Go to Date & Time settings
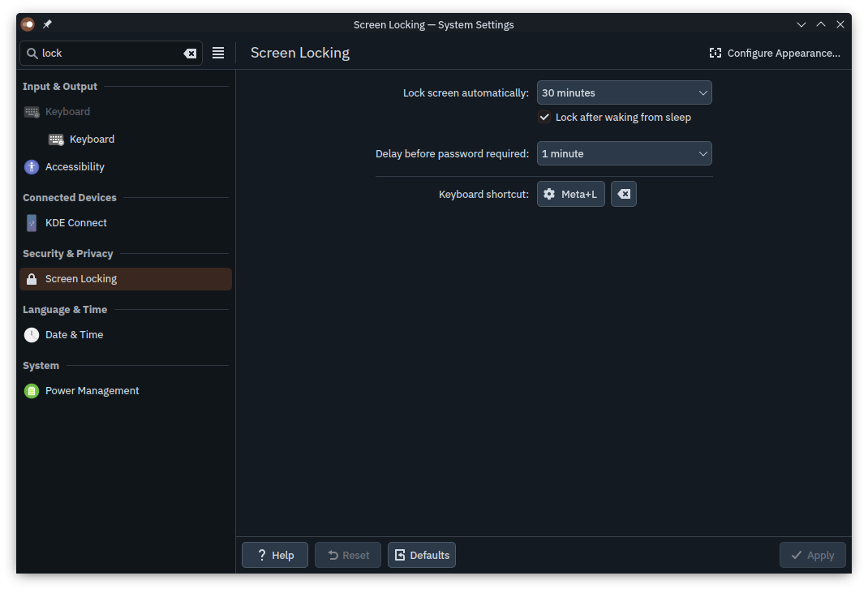Viewport: 868px width, 593px height. tap(74, 335)
